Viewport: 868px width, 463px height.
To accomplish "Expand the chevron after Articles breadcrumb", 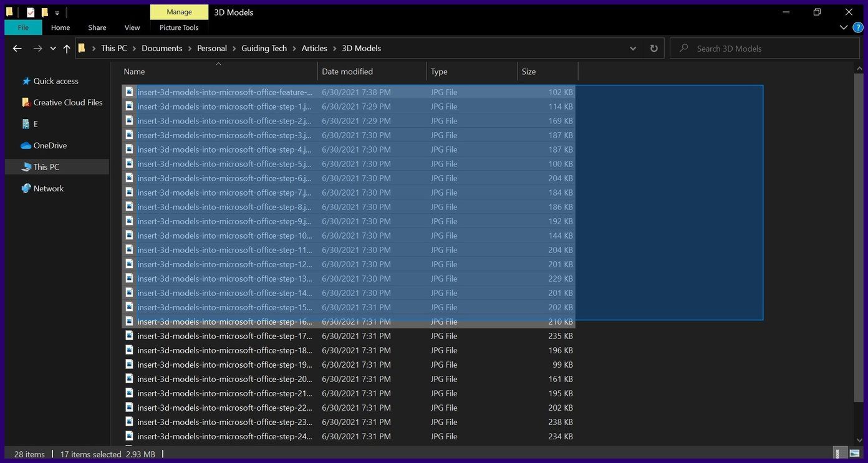I will pyautogui.click(x=335, y=49).
